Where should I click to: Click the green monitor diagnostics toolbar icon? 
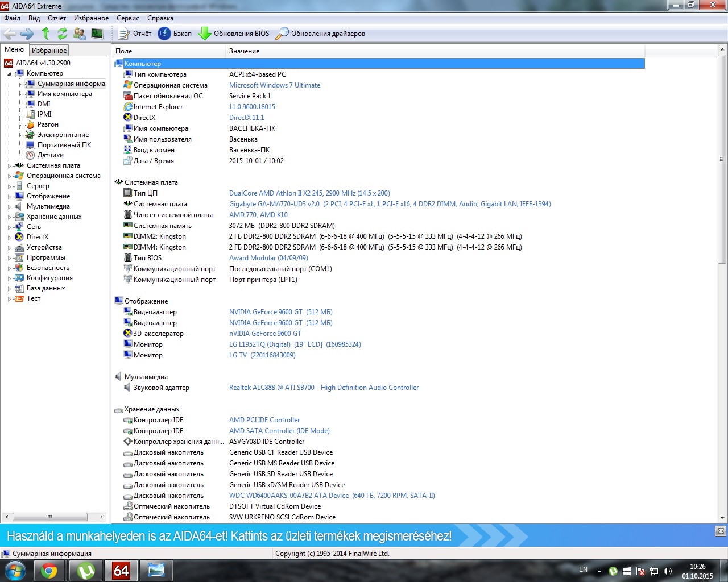[97, 34]
